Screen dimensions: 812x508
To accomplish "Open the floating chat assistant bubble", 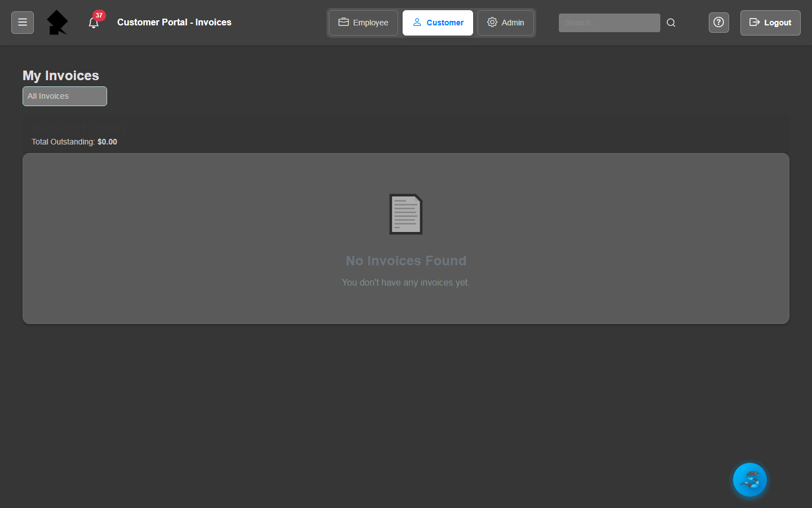I will click(749, 479).
